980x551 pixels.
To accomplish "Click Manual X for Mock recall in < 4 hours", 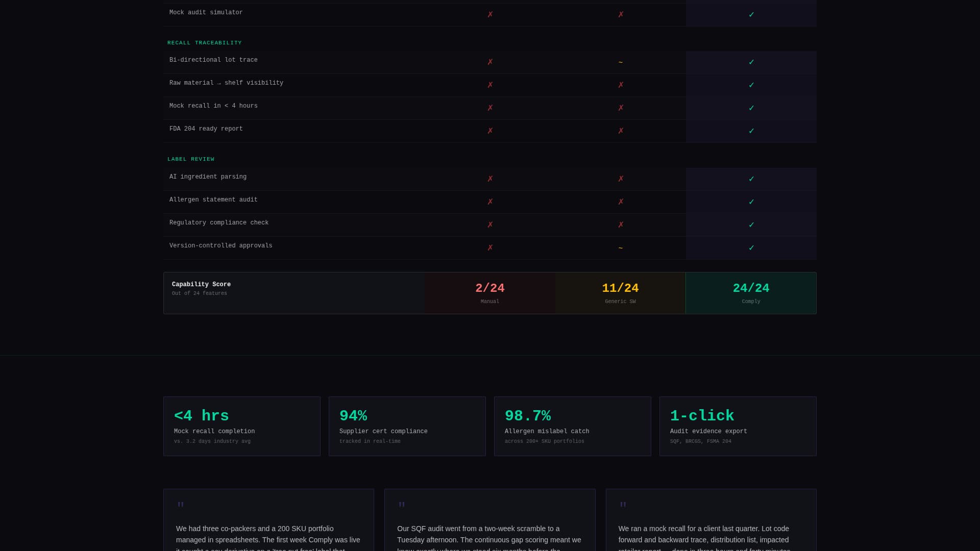I will click(490, 108).
